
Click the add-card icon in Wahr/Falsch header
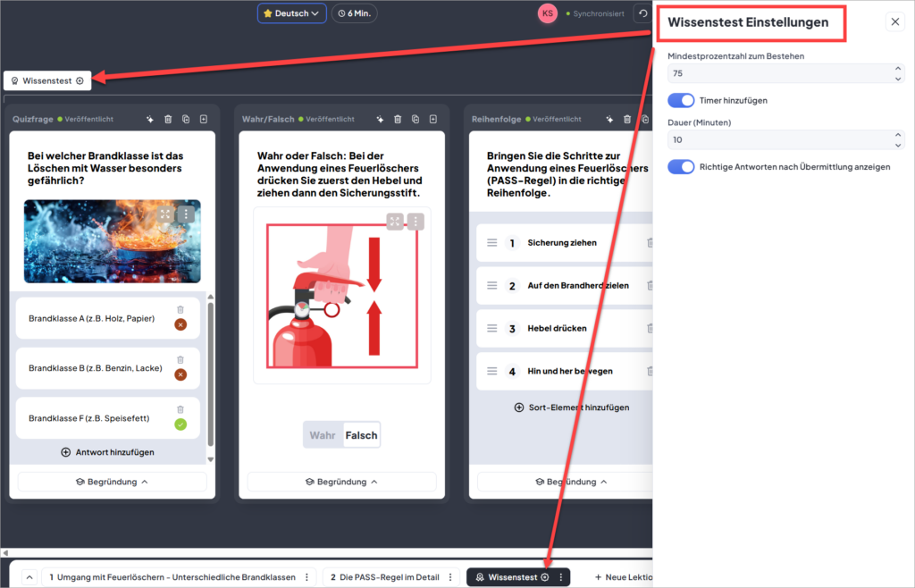pyautogui.click(x=433, y=119)
